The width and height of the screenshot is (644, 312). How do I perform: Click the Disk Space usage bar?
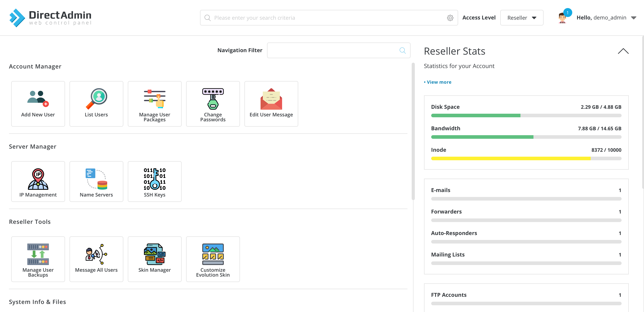click(526, 115)
